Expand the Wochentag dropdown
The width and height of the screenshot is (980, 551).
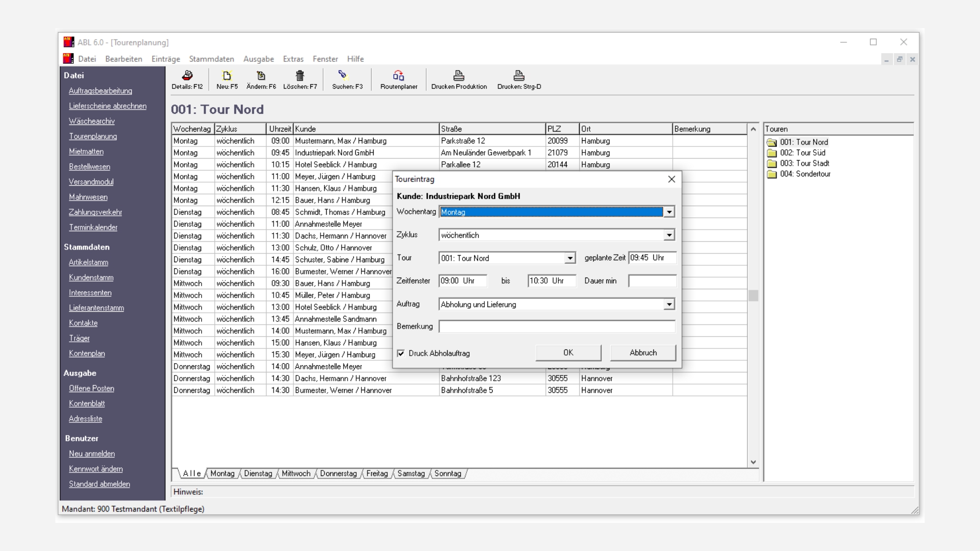point(669,212)
